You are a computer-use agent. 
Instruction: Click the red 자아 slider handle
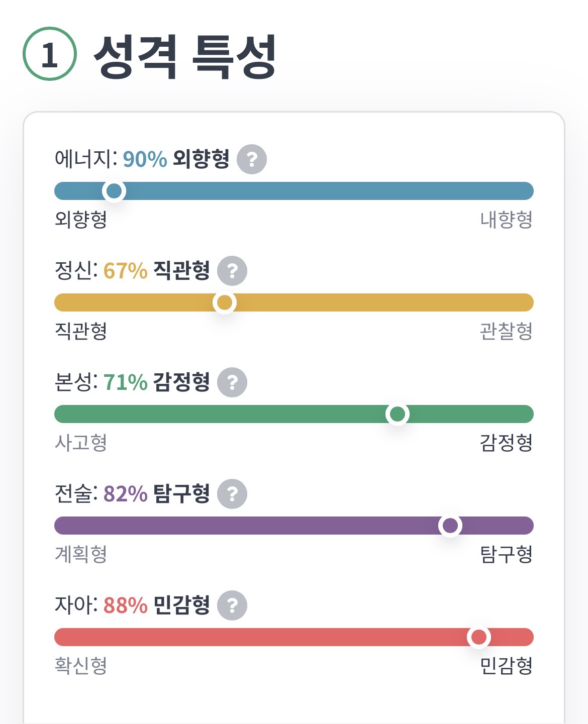478,637
